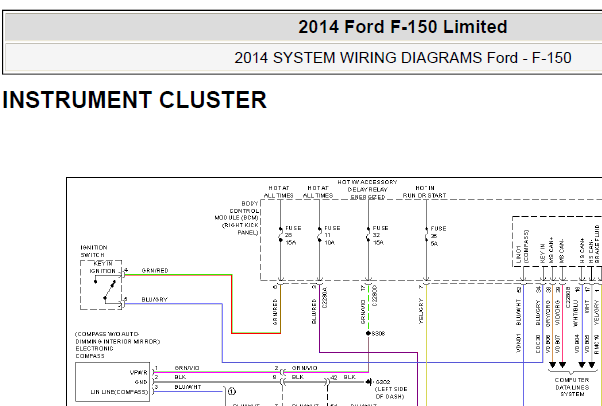Click the "HOT AT ALL TIMES" label above Fuse 28
The height and width of the screenshot is (406, 602).
point(279,192)
